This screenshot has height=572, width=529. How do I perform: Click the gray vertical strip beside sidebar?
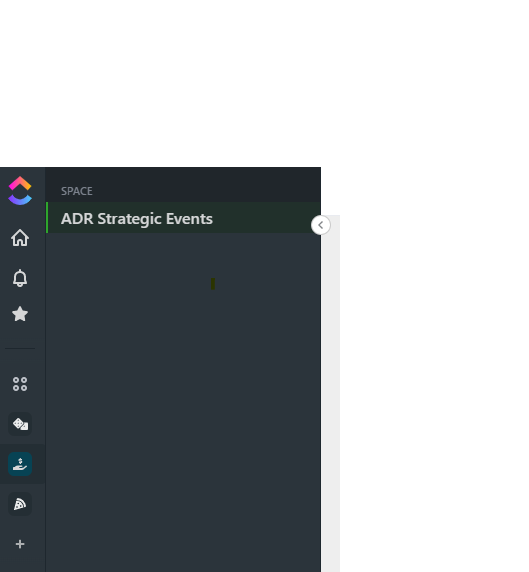331,393
